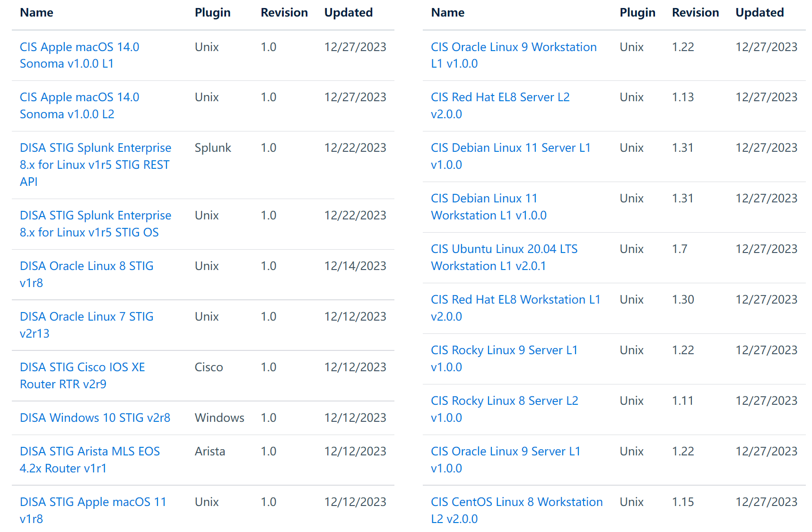The image size is (812, 532).
Task: Select revision 1.7 for Ubuntu Linux 20.04
Action: coord(680,249)
